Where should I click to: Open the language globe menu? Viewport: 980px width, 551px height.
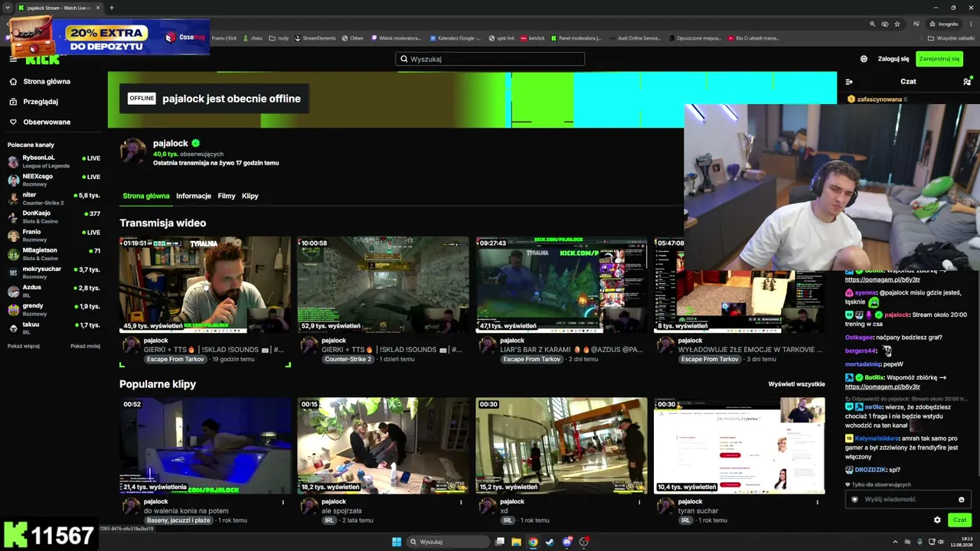click(864, 59)
